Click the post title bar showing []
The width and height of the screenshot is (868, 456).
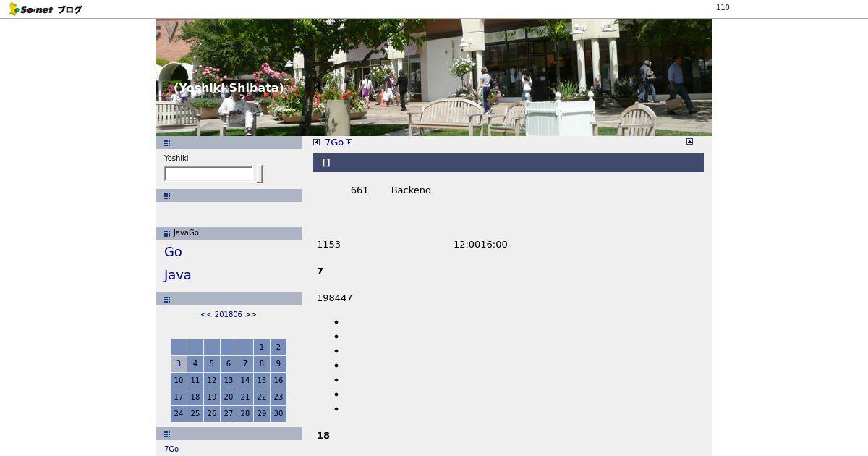pos(509,163)
